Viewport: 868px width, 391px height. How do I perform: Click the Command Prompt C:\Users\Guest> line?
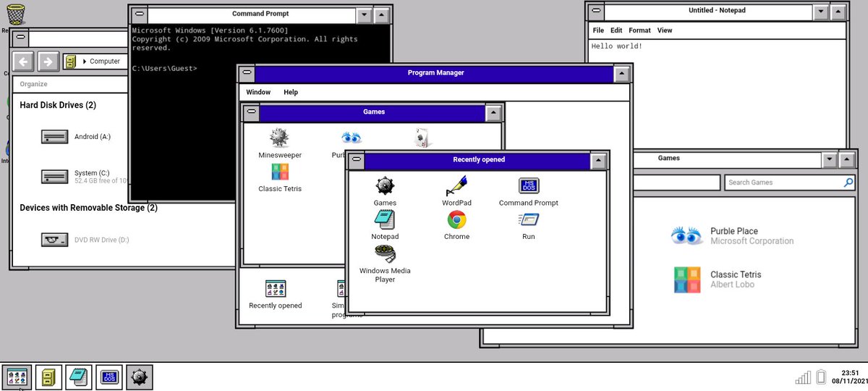165,68
